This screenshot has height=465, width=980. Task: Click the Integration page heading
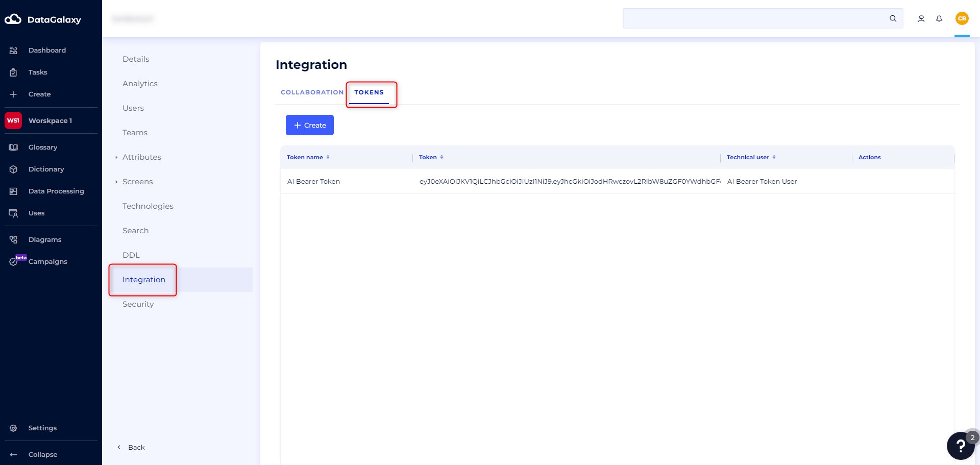tap(311, 65)
